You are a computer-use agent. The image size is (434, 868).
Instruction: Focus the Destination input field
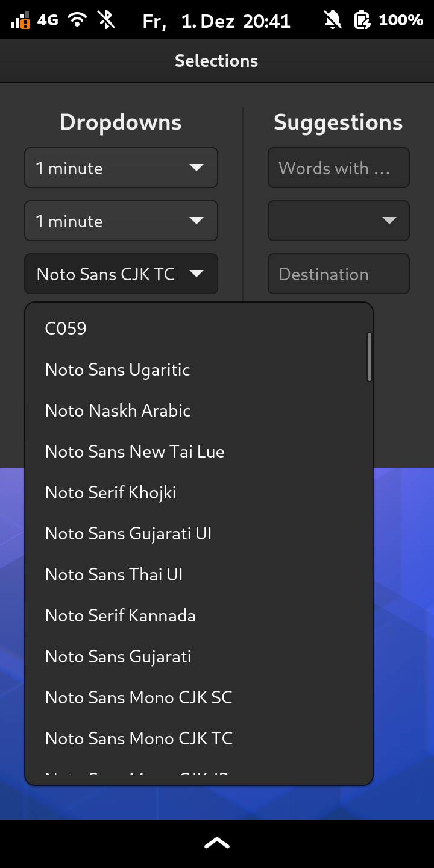click(339, 274)
